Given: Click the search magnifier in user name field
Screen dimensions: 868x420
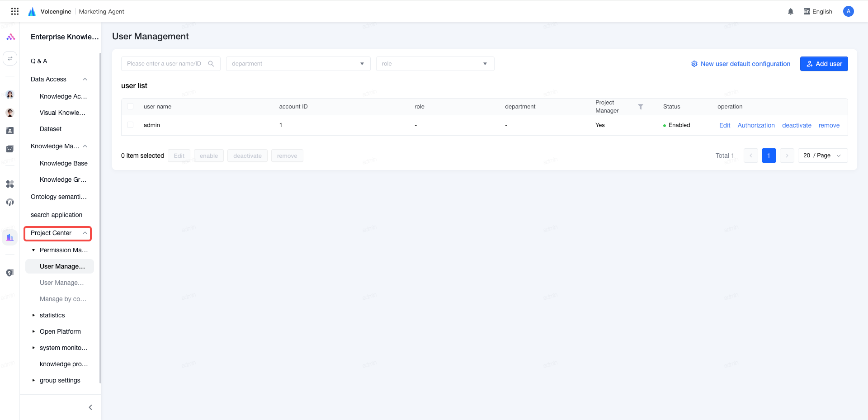Looking at the screenshot, I should click(x=211, y=64).
